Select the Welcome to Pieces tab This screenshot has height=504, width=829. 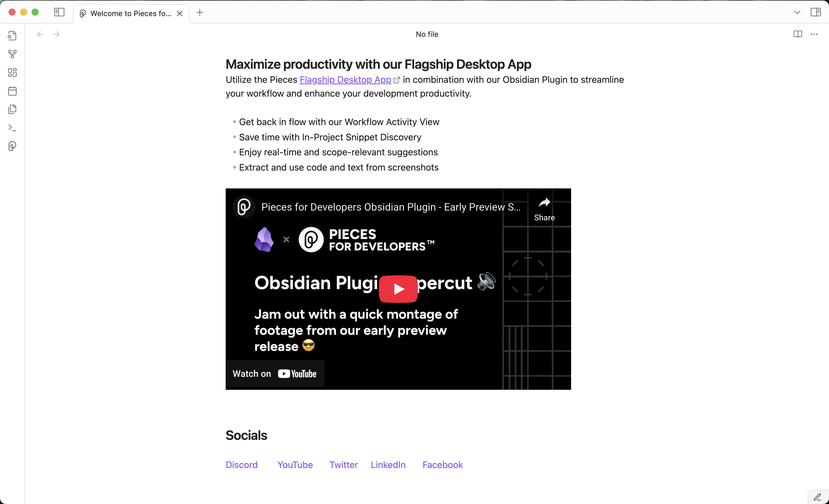point(131,14)
